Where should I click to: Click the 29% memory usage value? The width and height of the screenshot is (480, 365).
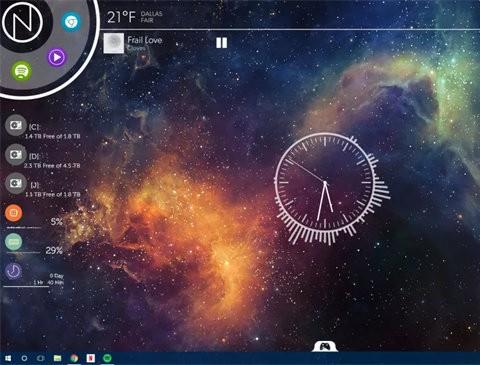click(54, 251)
